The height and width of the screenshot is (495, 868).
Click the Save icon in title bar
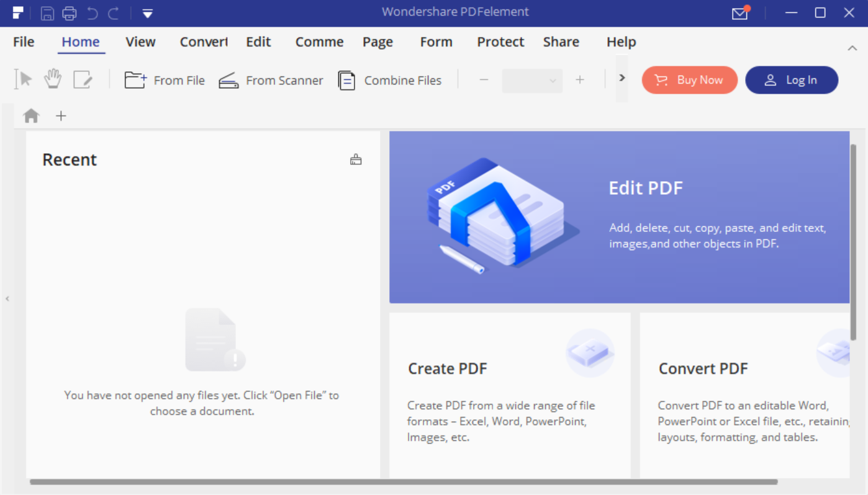click(x=47, y=13)
